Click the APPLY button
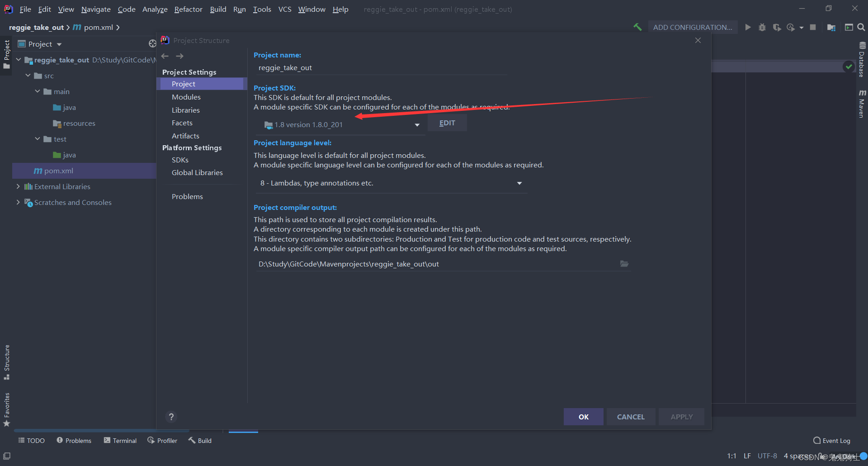868x466 pixels. [x=681, y=417]
